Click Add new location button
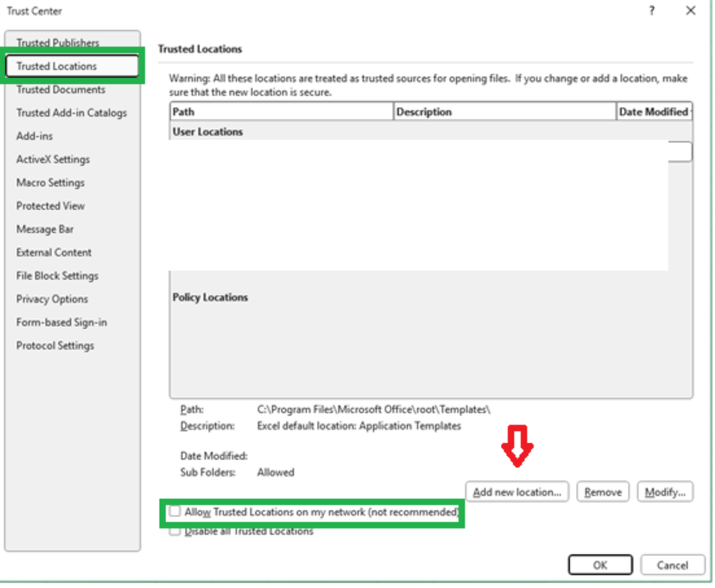The image size is (715, 588). tap(517, 492)
